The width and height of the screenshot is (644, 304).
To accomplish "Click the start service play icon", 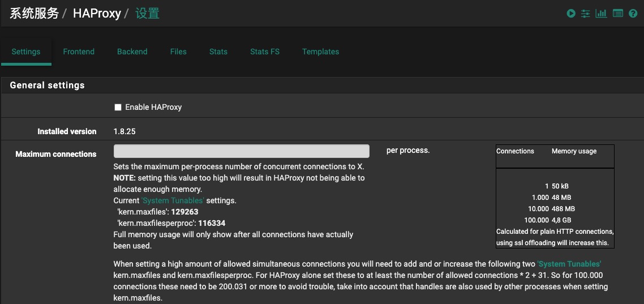I will tap(571, 14).
